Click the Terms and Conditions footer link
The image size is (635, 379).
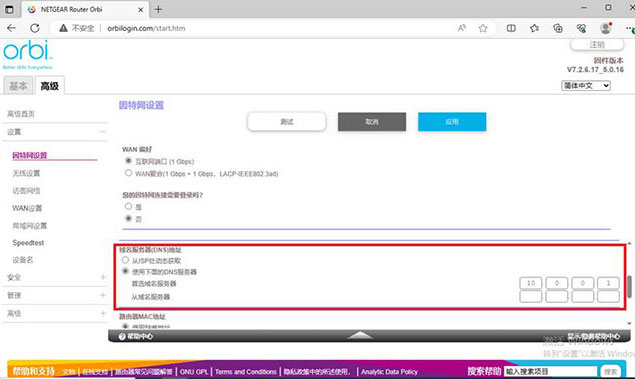pos(245,372)
